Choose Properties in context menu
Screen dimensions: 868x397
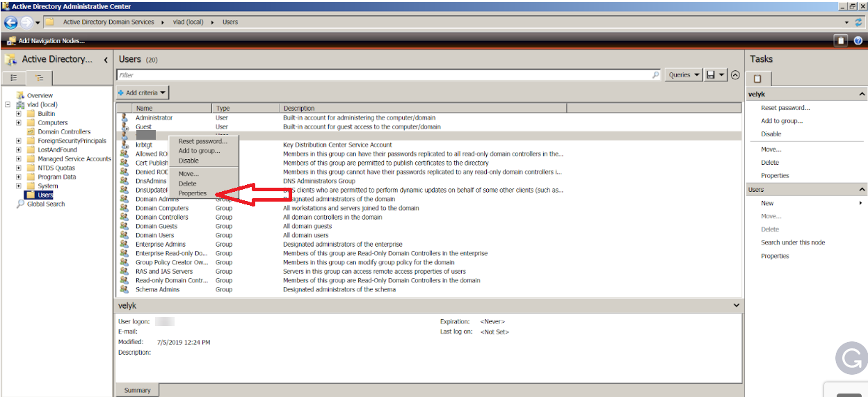click(x=193, y=193)
